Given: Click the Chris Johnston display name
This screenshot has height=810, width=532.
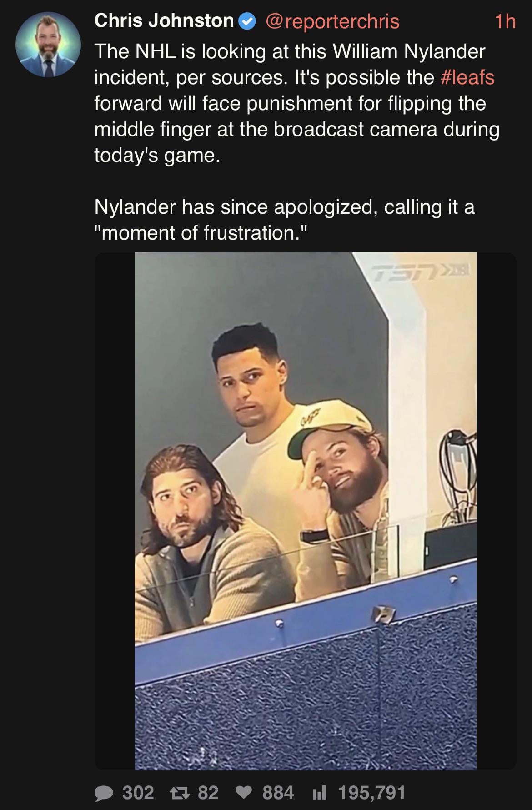Looking at the screenshot, I should (164, 20).
